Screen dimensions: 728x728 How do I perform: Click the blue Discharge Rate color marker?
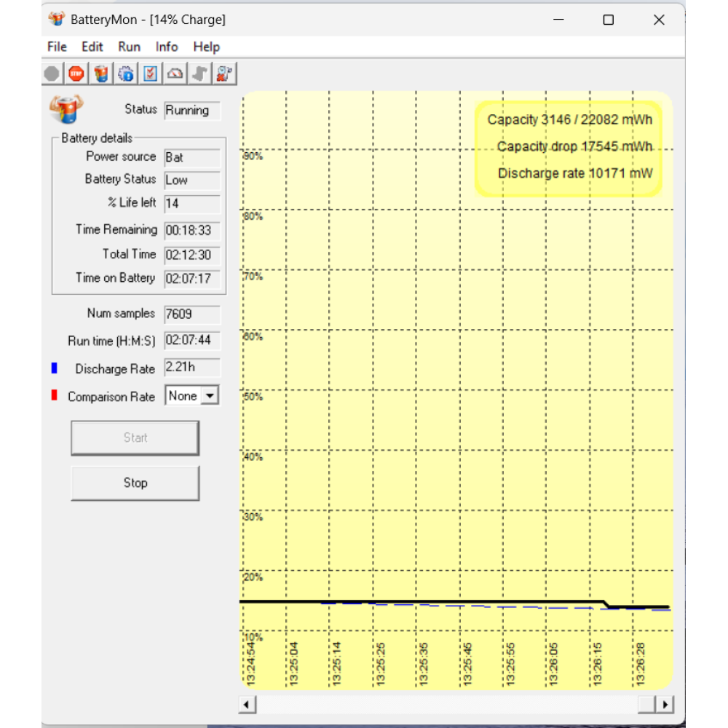(x=55, y=368)
